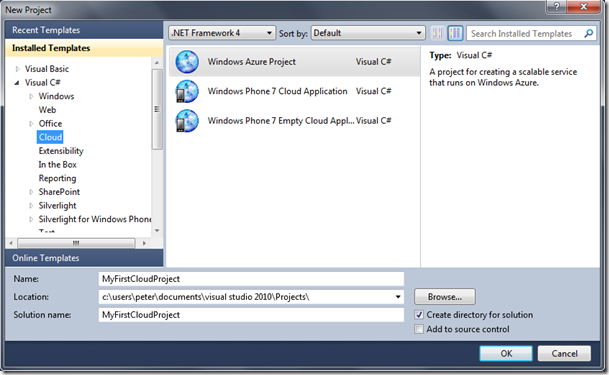The height and width of the screenshot is (375, 609).
Task: Click the SharePoint label
Action: [x=59, y=192]
